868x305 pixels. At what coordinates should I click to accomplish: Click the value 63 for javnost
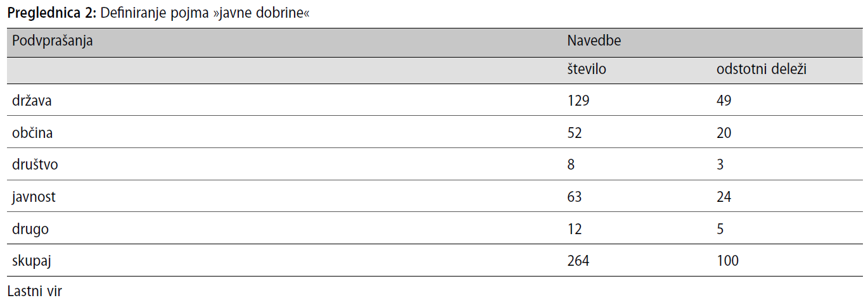(x=575, y=197)
